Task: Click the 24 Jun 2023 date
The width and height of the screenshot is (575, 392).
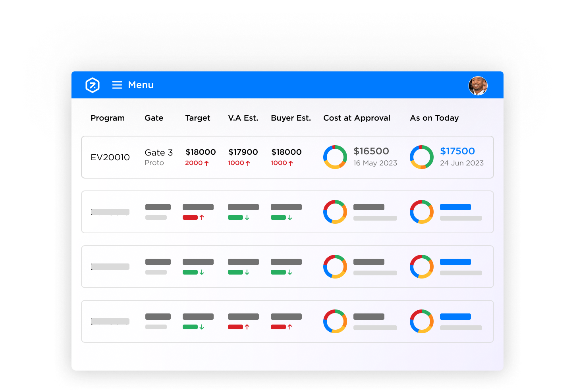Action: pos(462,163)
